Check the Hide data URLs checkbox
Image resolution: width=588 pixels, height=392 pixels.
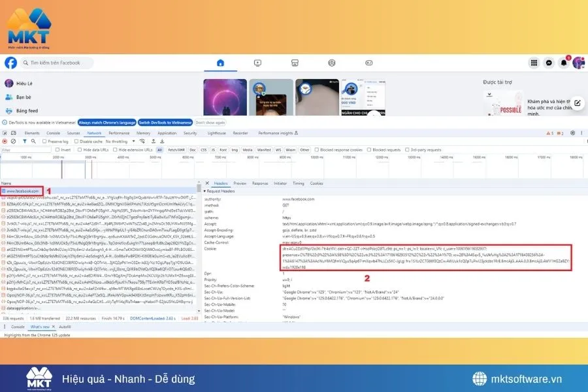click(78, 150)
